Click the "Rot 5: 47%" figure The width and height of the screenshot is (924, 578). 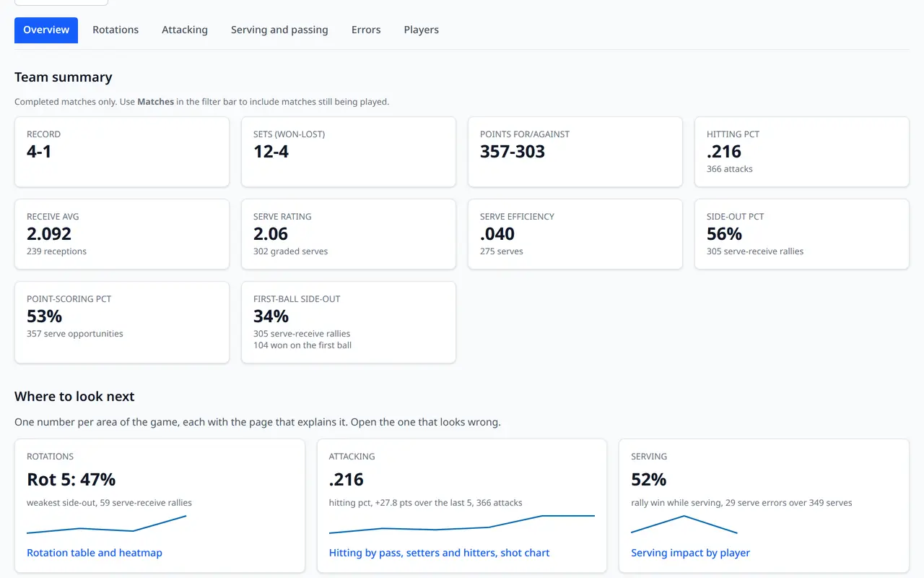(71, 480)
